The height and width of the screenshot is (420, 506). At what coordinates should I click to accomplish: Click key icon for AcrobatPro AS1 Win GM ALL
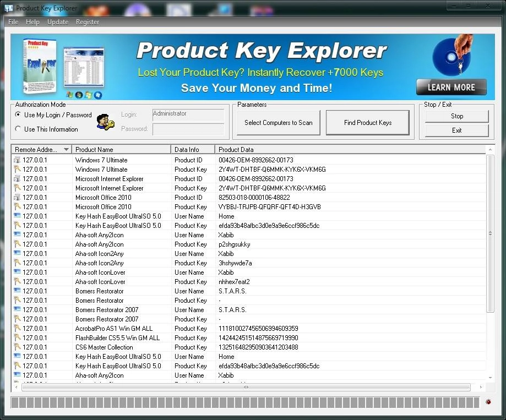(x=17, y=328)
